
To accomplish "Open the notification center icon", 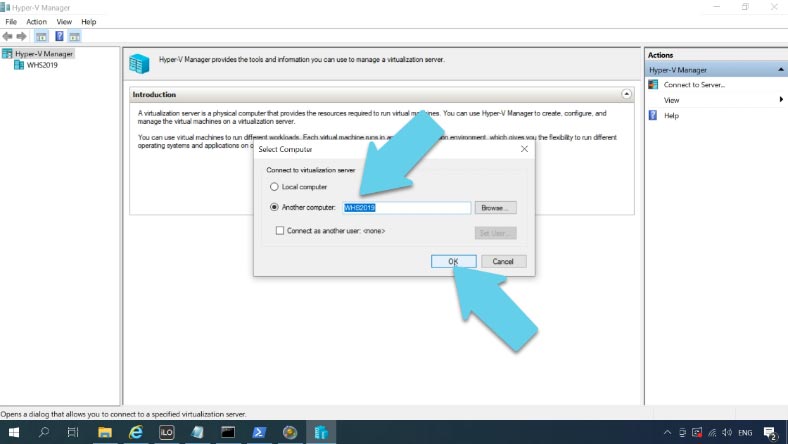I will point(770,433).
